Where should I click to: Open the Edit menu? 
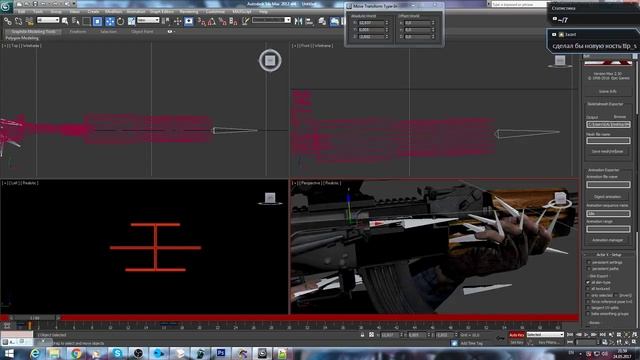pyautogui.click(x=21, y=12)
